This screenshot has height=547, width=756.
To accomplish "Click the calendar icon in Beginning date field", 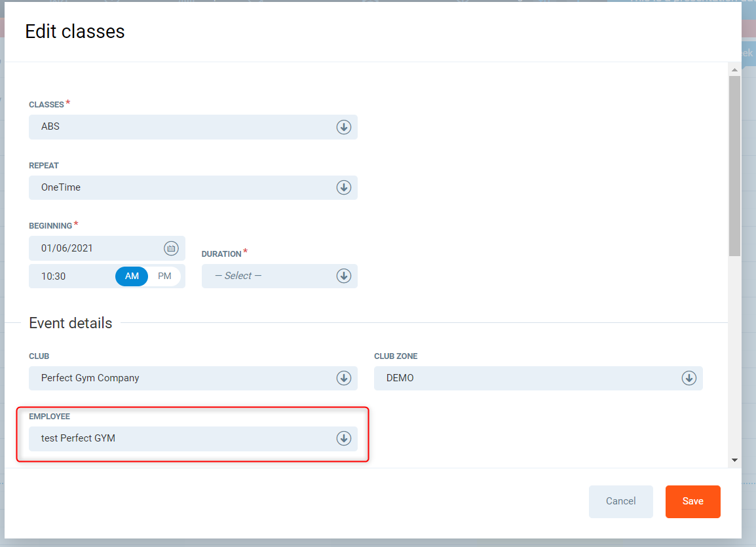I will (x=170, y=248).
